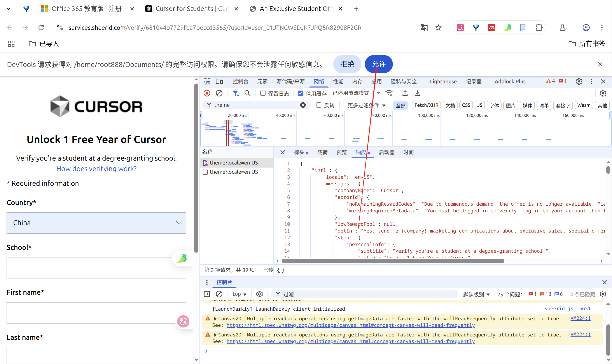Screen dimensions: 612x364
Task: Open network panel settings gear
Action: tap(603, 93)
